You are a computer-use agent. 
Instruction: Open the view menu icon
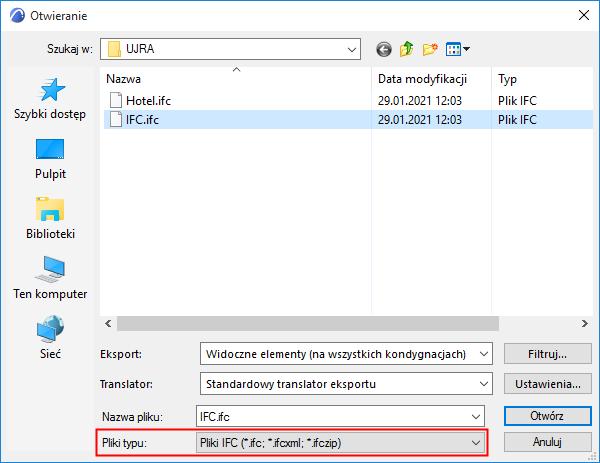pos(458,49)
